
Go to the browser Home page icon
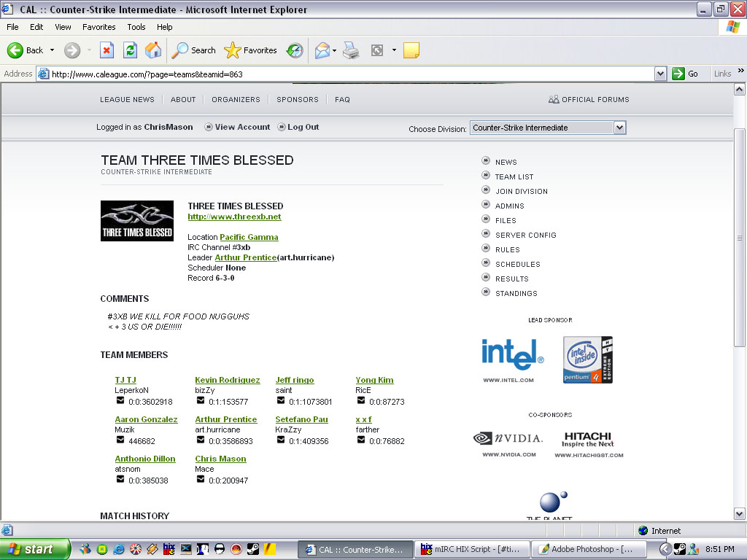coord(153,50)
